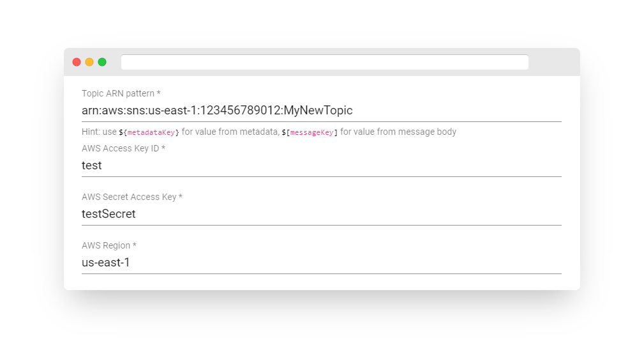Click the hint text 'for value from message body'

(x=398, y=132)
